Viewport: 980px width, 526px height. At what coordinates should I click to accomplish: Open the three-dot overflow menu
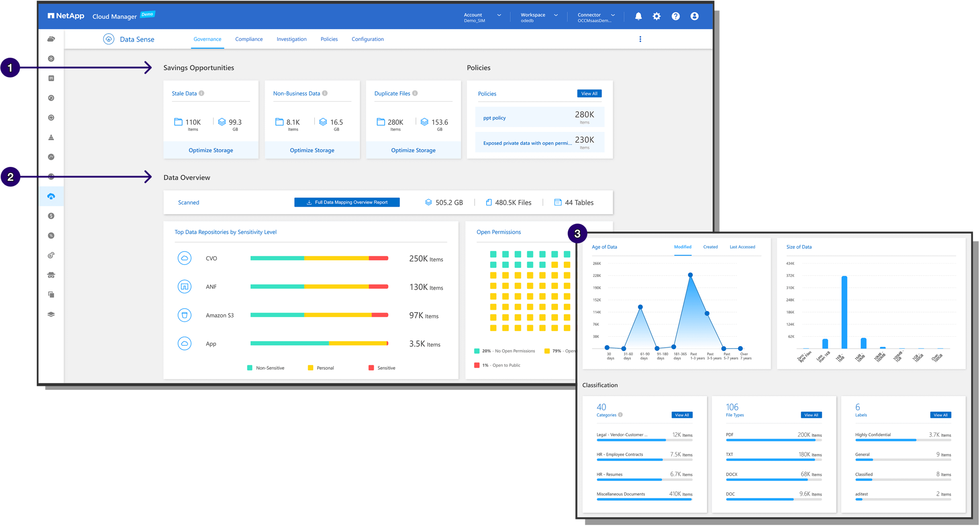[x=640, y=39]
